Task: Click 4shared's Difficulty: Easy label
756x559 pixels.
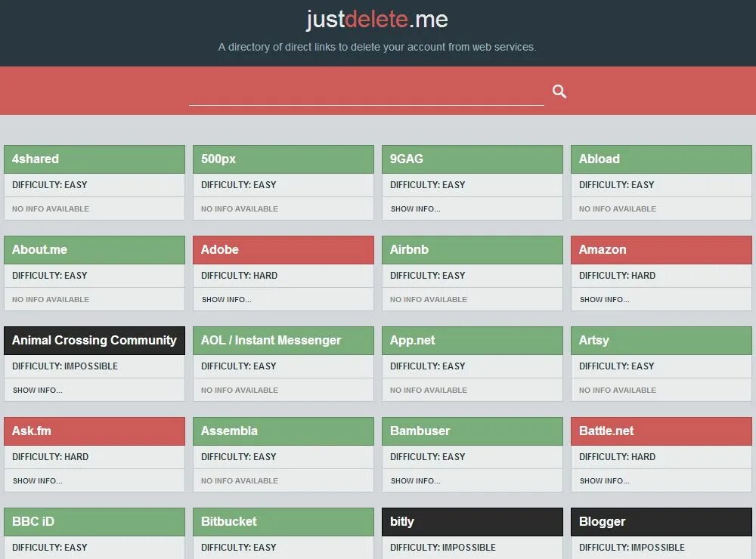Action: tap(50, 184)
